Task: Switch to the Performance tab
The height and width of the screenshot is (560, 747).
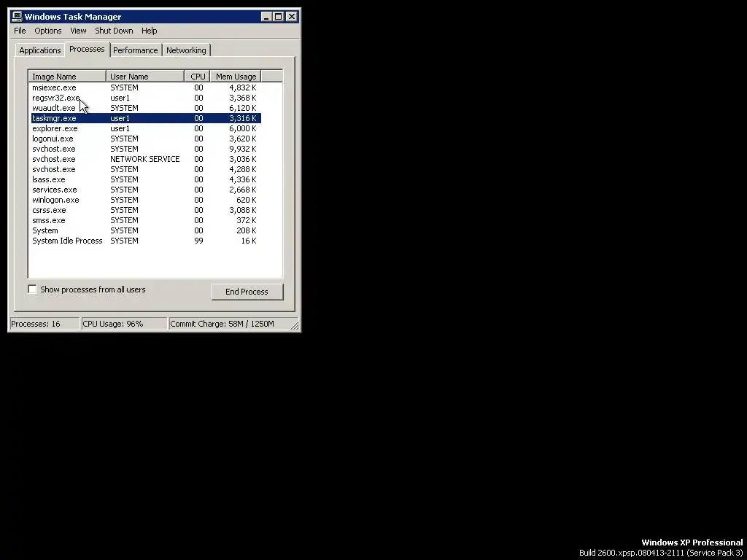Action: 135,50
